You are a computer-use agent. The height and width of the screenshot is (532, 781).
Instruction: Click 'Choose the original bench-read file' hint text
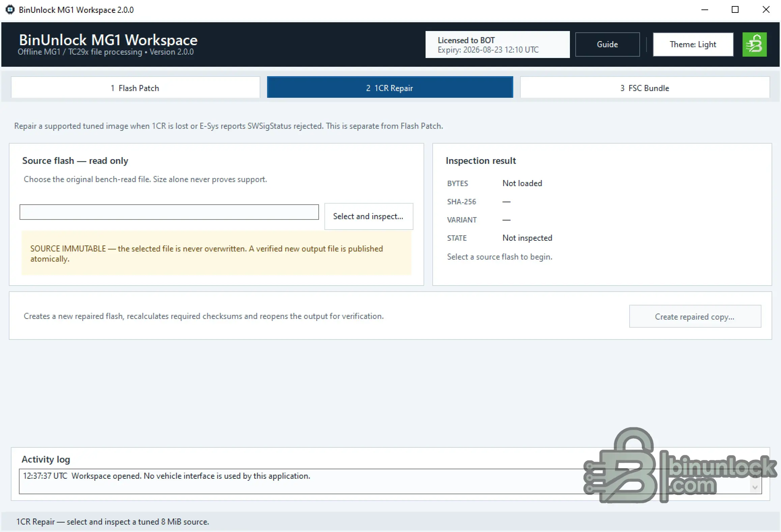tap(145, 179)
